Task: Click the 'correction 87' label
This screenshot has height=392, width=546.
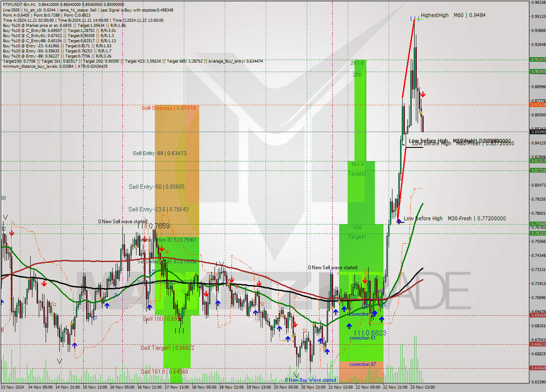Action: [362, 364]
